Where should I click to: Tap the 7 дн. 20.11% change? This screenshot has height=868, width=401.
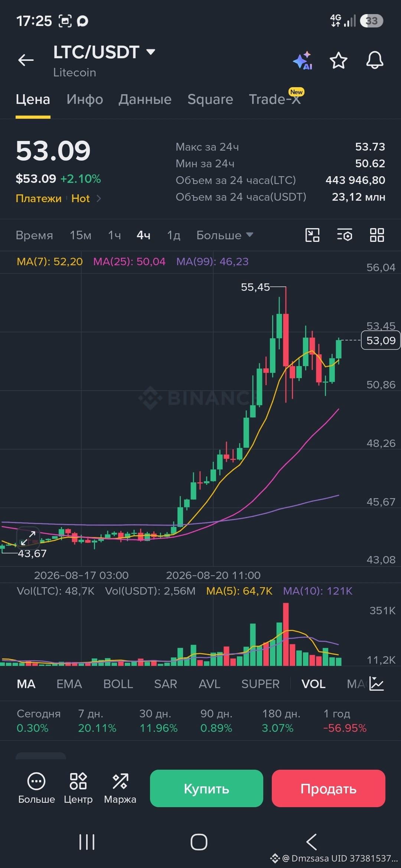point(97,721)
